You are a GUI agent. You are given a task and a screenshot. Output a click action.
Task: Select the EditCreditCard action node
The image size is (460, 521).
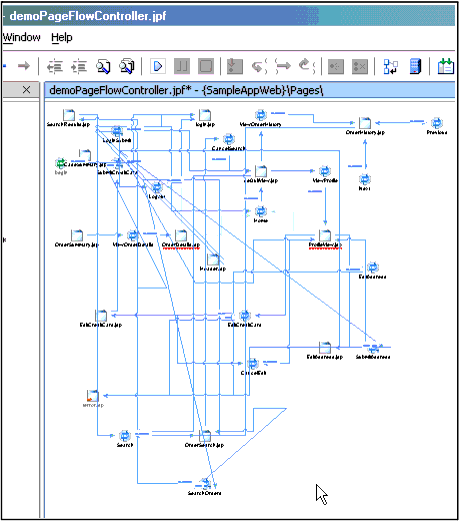click(x=245, y=315)
